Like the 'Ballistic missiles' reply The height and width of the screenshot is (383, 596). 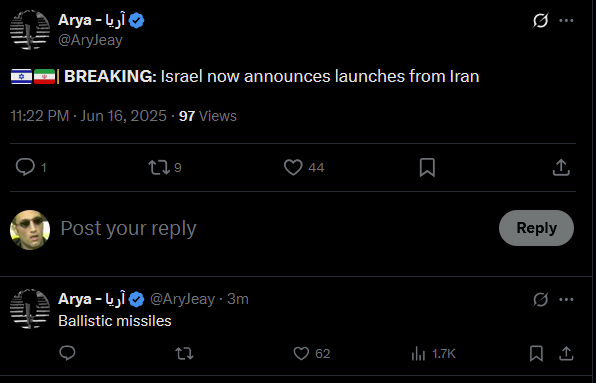(x=301, y=354)
